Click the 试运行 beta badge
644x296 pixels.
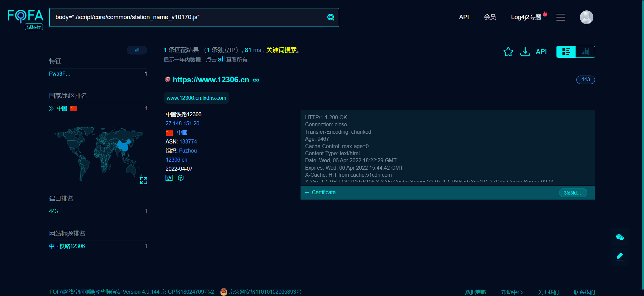point(34,27)
